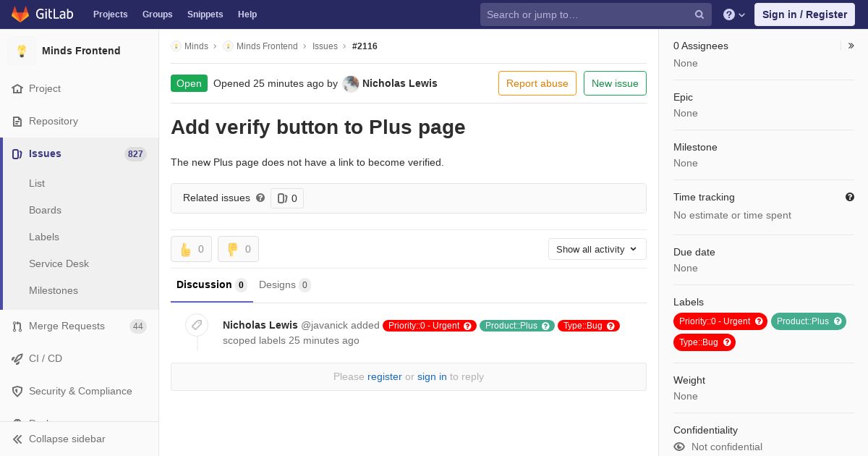868x456 pixels.
Task: Click the Minds breadcrumb link
Action: pos(196,46)
